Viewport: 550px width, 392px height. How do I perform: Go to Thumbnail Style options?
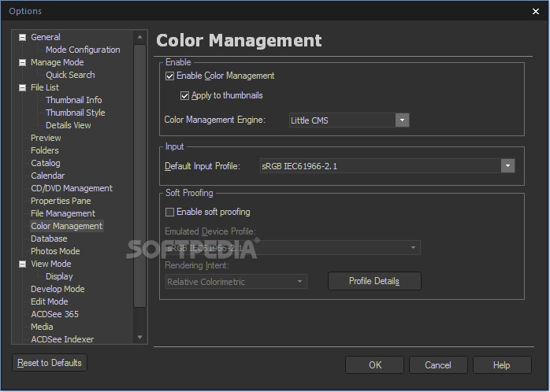(x=75, y=113)
